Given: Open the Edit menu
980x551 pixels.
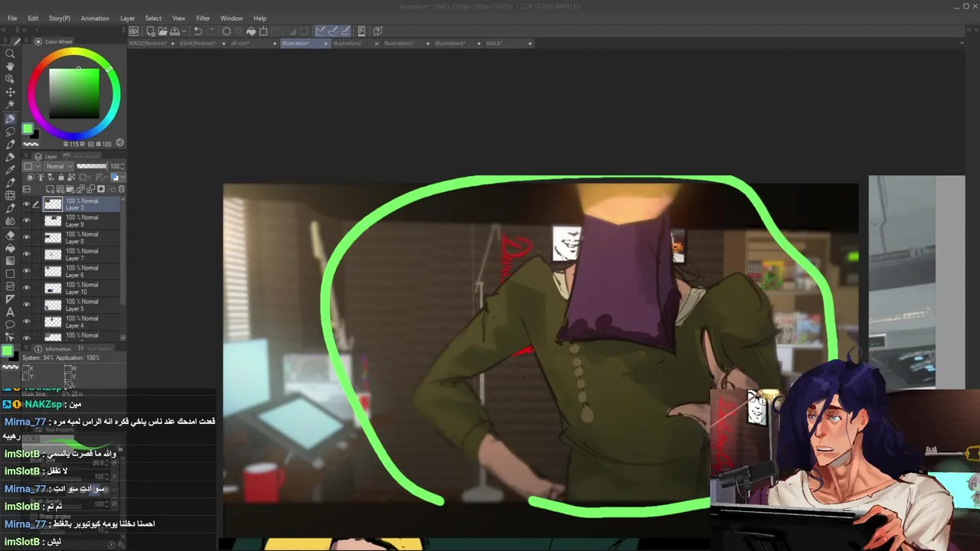Looking at the screenshot, I should 33,18.
